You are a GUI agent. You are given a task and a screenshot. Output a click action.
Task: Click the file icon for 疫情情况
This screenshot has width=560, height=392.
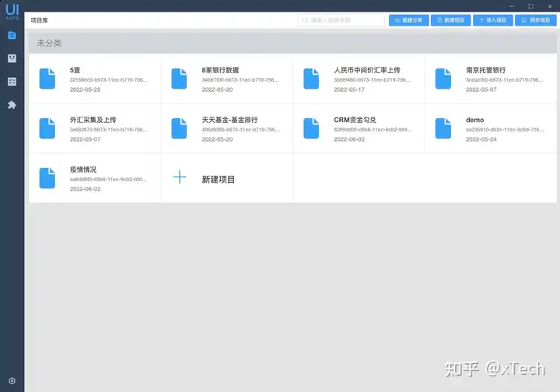coord(47,178)
